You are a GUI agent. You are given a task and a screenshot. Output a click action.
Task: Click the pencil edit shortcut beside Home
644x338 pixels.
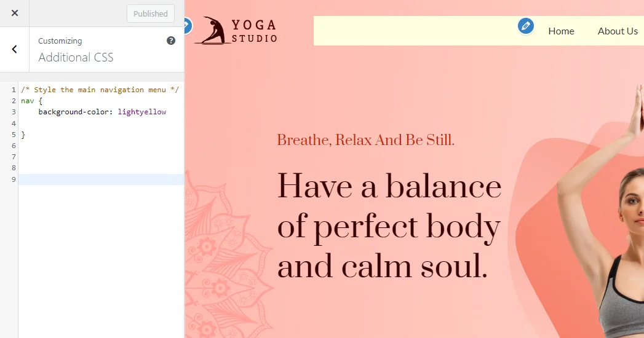525,26
